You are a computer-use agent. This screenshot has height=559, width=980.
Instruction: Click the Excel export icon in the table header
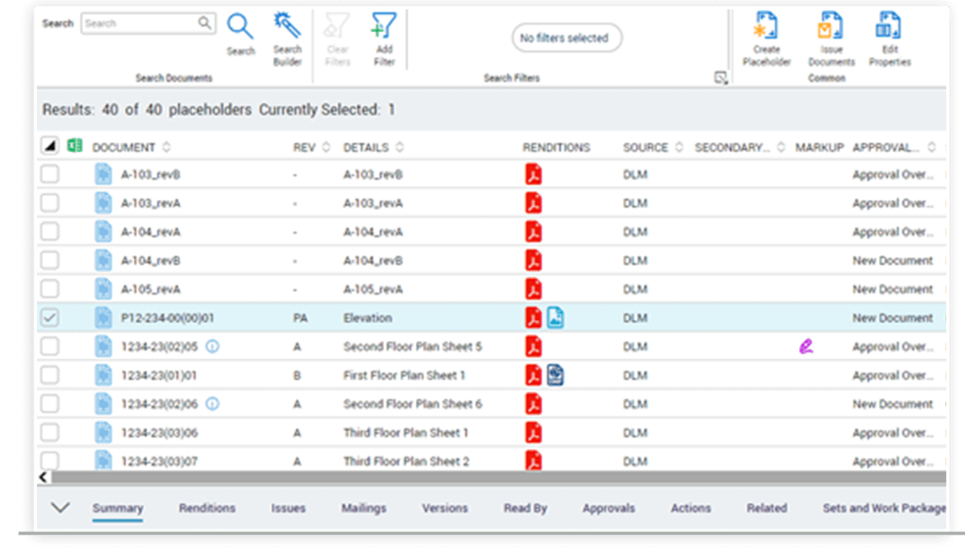click(x=74, y=145)
